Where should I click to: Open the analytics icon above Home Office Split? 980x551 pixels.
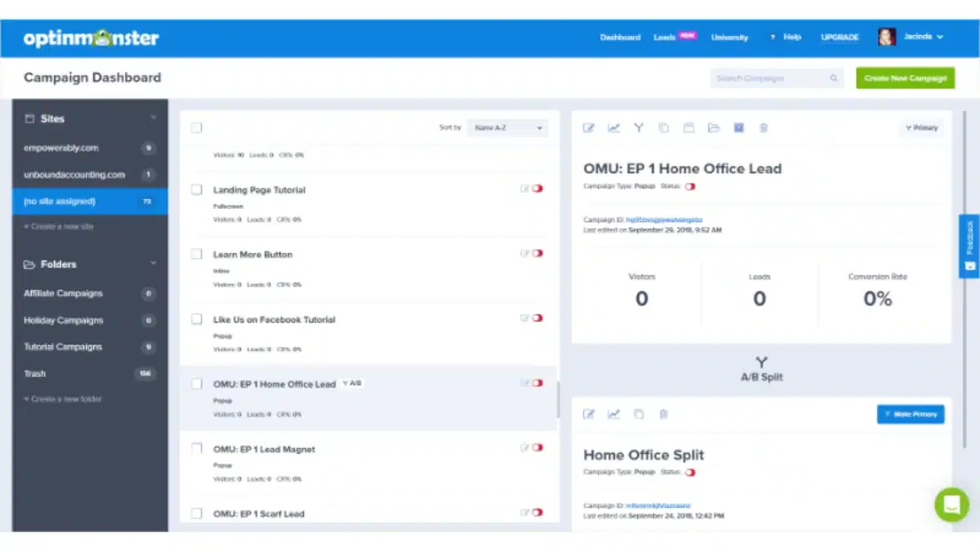(614, 415)
